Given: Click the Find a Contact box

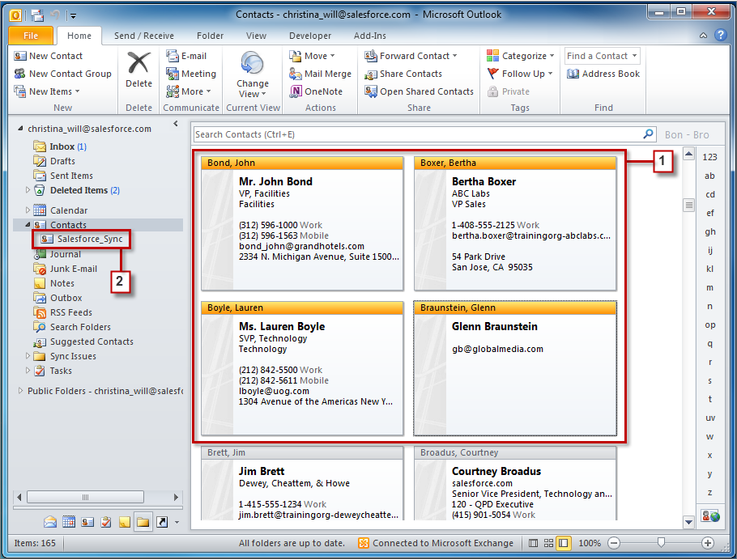Looking at the screenshot, I should 602,56.
